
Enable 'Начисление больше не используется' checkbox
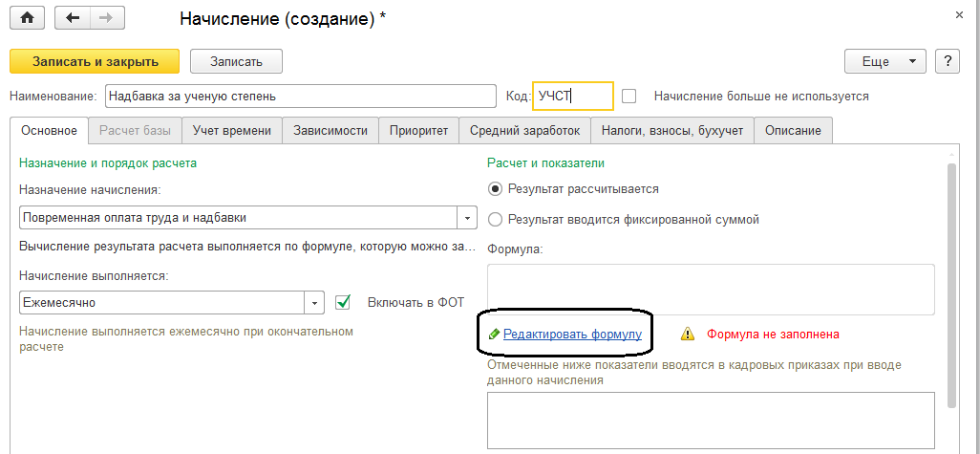(628, 96)
